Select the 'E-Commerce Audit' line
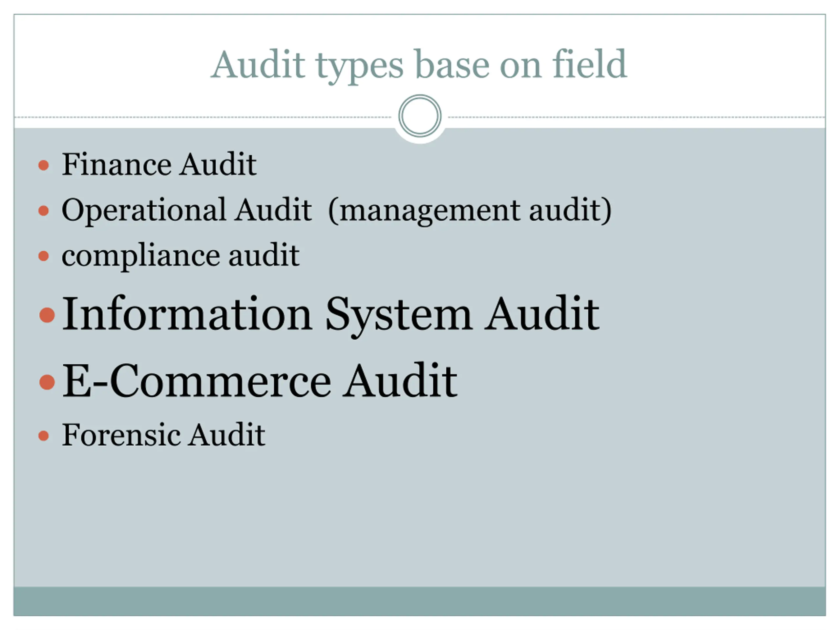The width and height of the screenshot is (840, 630). pyautogui.click(x=260, y=381)
